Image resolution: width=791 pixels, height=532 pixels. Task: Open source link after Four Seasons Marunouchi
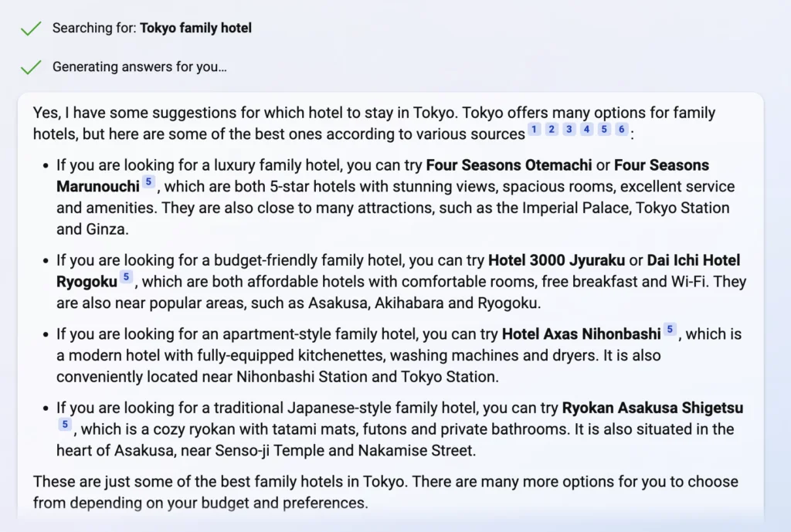coord(147,181)
